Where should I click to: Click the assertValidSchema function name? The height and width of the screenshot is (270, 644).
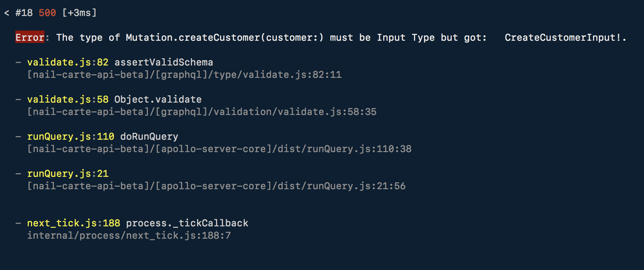pos(164,62)
